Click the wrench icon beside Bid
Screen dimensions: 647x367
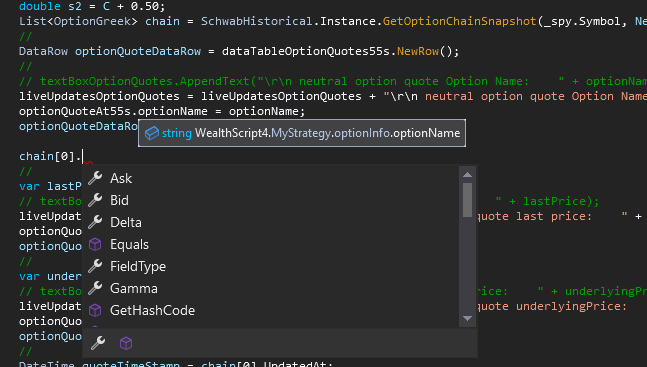coord(95,200)
